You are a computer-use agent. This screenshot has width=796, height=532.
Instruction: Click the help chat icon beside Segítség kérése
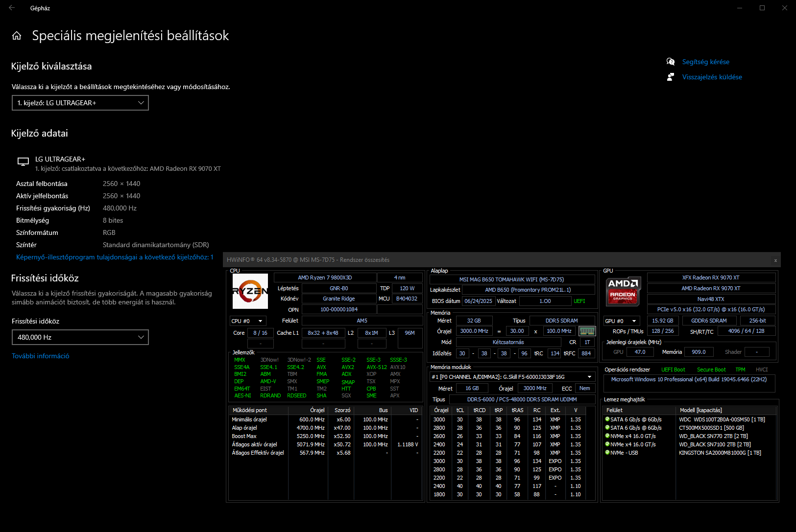(x=671, y=62)
